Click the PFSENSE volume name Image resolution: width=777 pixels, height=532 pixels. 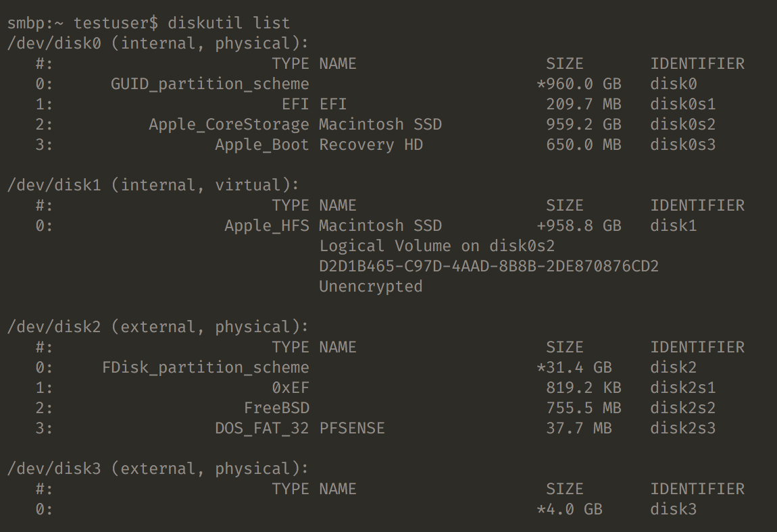tap(351, 428)
